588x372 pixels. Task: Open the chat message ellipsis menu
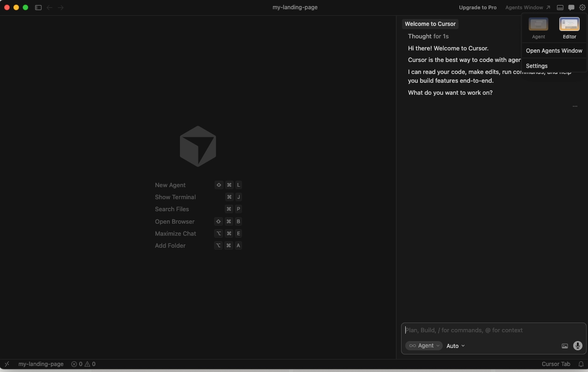575,106
